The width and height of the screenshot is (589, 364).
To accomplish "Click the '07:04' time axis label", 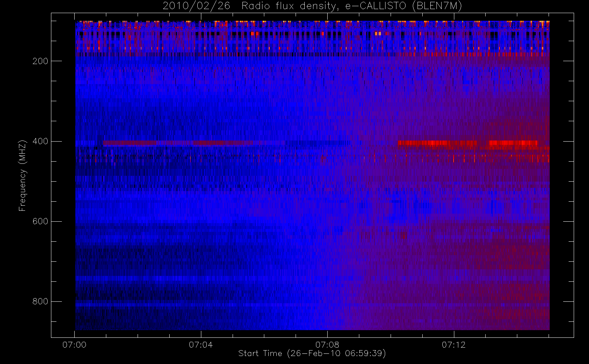I will point(201,345).
